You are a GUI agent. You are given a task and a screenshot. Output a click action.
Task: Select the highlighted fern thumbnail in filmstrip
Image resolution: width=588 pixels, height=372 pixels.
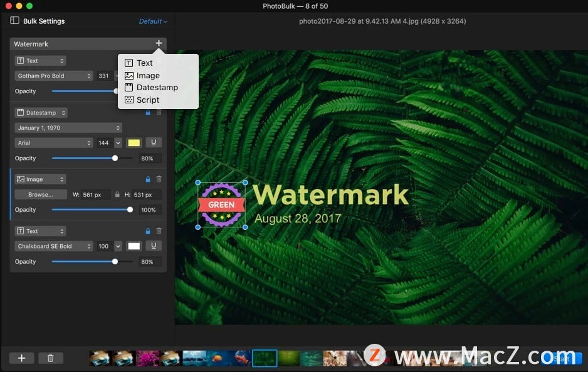[265, 358]
